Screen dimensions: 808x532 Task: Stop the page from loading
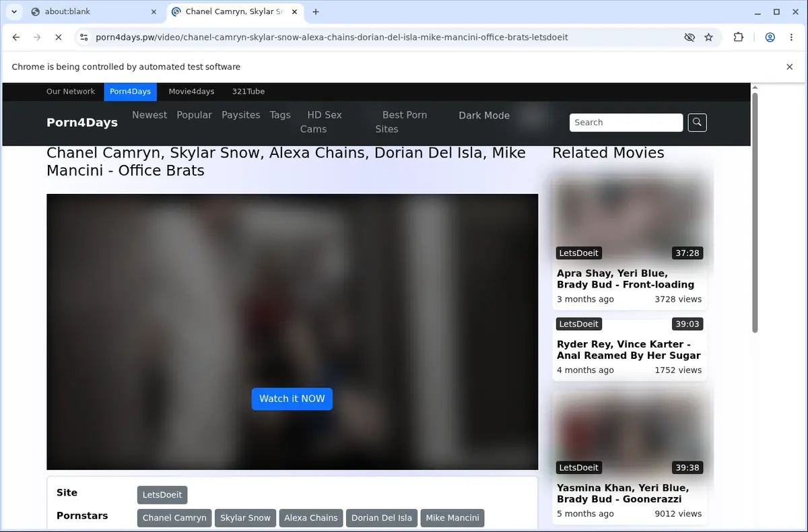click(x=58, y=37)
